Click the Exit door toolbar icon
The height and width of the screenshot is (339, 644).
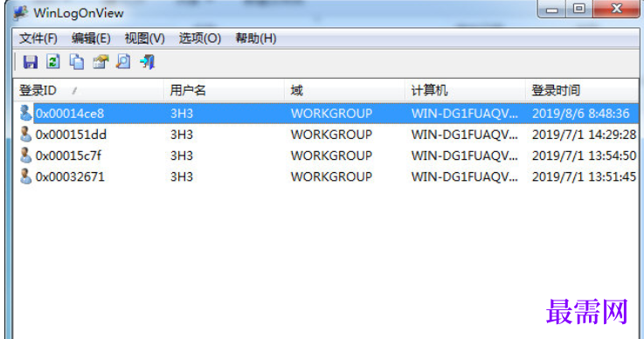tap(148, 62)
